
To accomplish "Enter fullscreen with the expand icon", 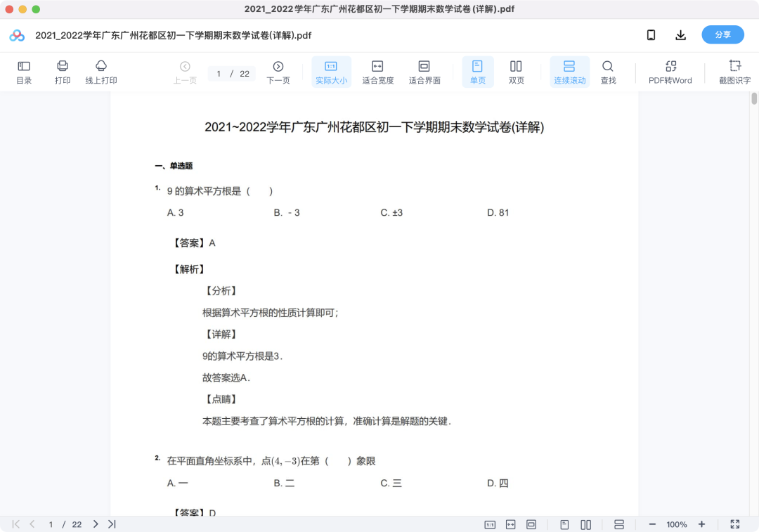I will [x=735, y=524].
